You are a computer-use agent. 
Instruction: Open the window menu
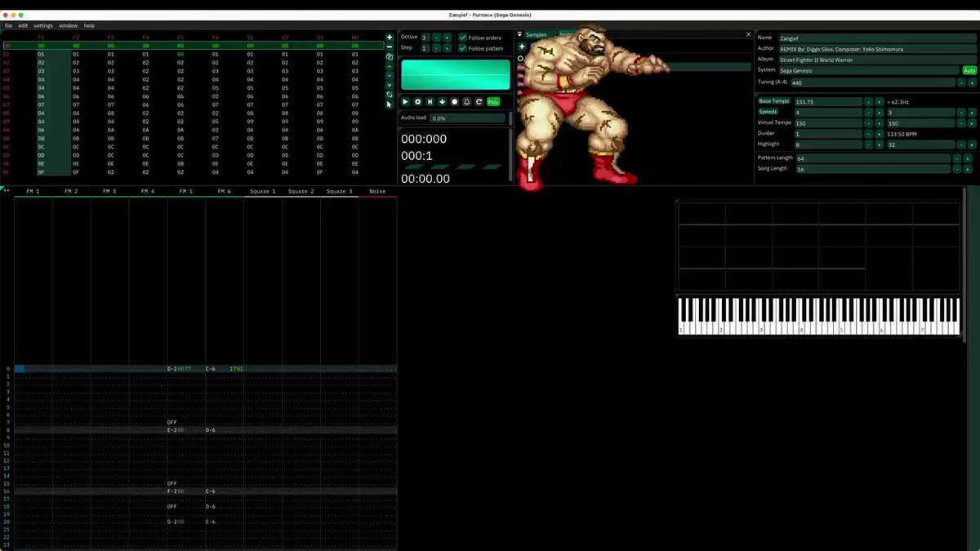click(x=69, y=25)
